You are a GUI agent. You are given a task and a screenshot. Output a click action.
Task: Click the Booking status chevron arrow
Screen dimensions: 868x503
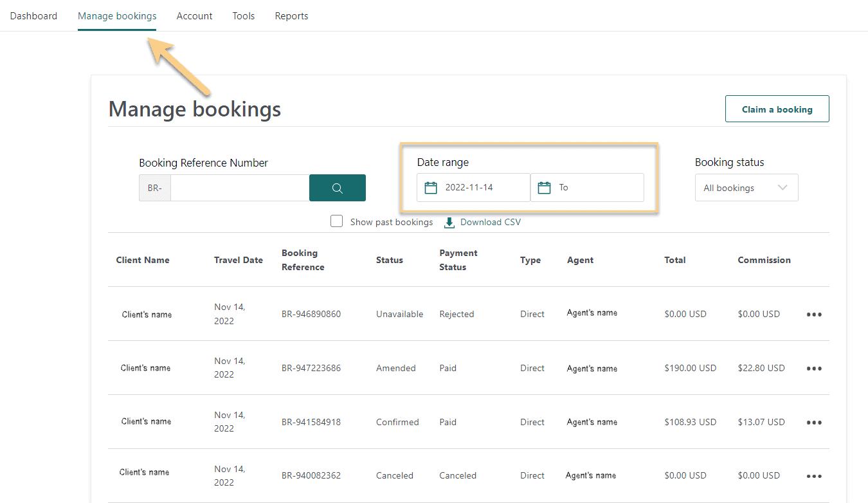click(x=783, y=187)
